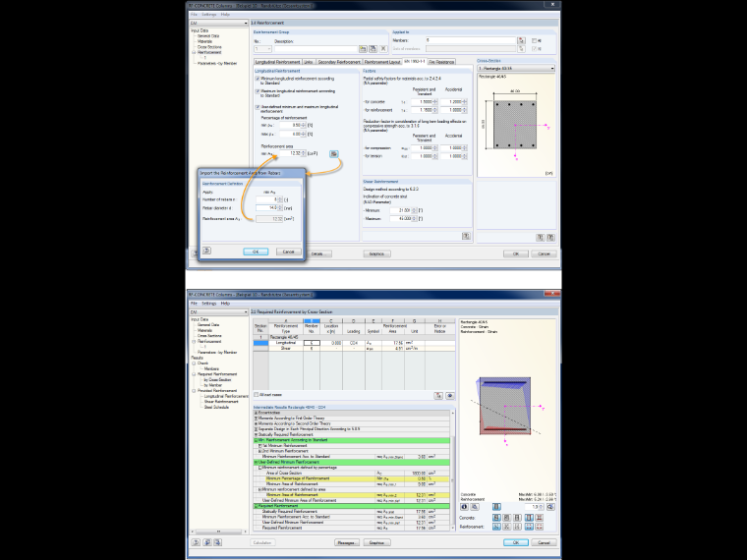747x560 pixels.
Task: Expand Moments According to First-Order Theory
Action: (256, 419)
